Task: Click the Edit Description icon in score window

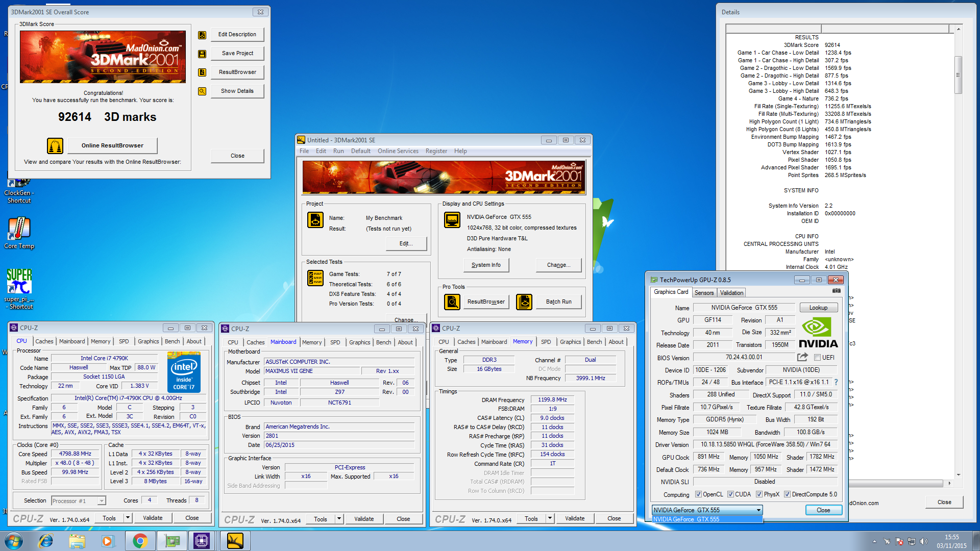Action: pyautogui.click(x=202, y=35)
